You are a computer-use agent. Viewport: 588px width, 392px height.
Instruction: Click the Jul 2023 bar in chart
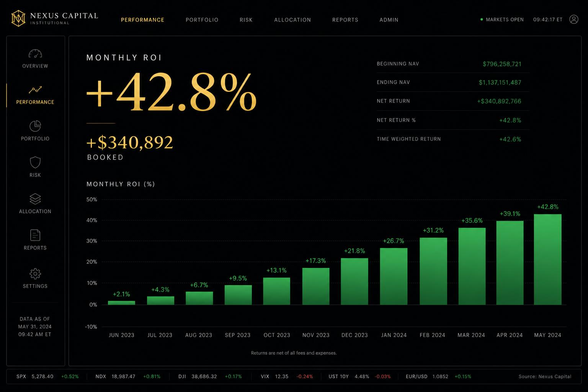(160, 301)
